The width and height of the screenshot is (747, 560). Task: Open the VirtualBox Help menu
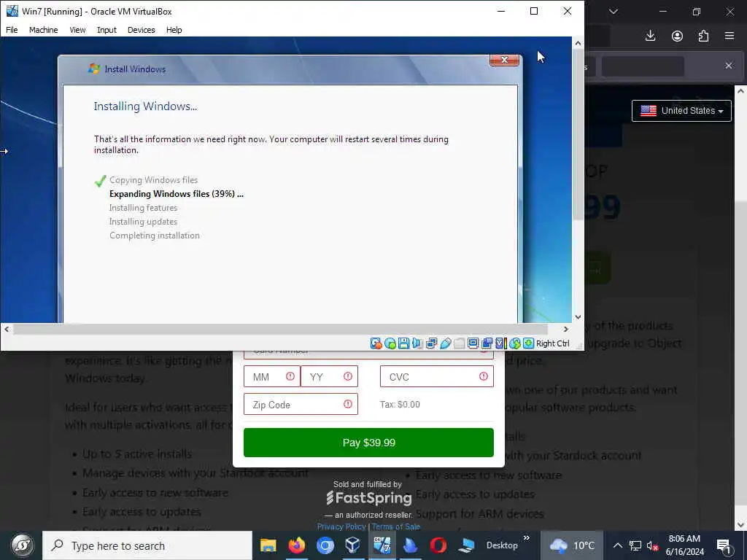click(174, 29)
